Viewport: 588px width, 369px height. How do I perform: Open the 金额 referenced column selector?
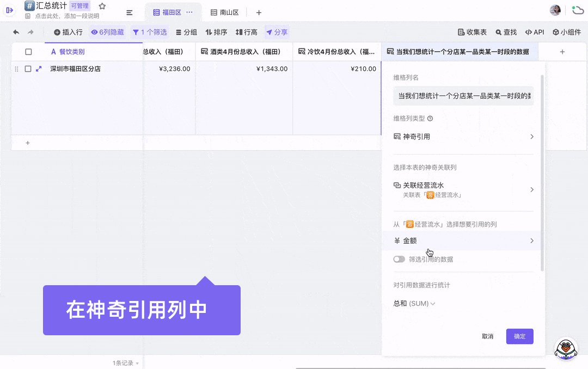(x=463, y=241)
